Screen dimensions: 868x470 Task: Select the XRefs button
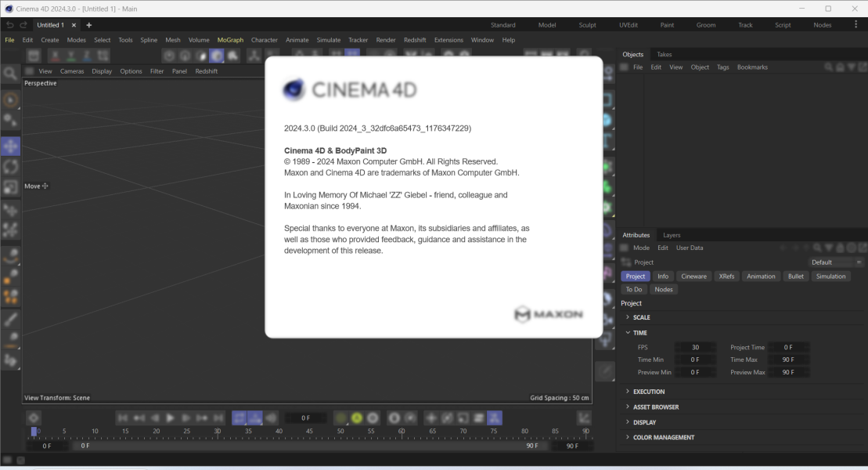726,276
